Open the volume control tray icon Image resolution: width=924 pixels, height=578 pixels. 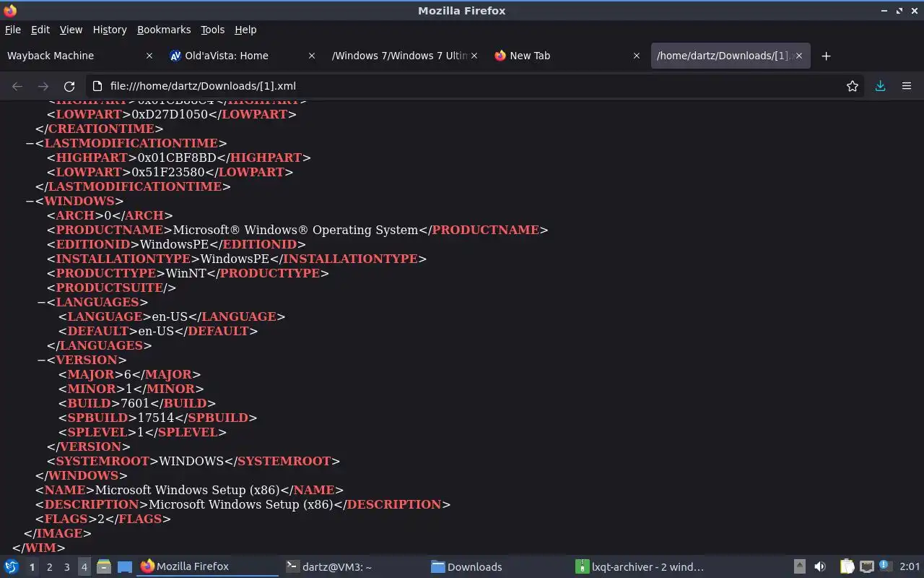pyautogui.click(x=820, y=566)
